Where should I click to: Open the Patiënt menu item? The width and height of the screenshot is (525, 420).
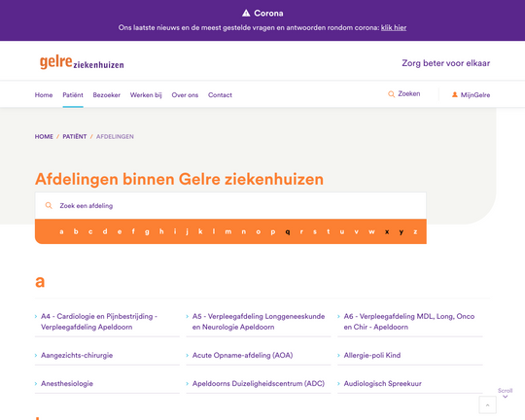coord(73,95)
